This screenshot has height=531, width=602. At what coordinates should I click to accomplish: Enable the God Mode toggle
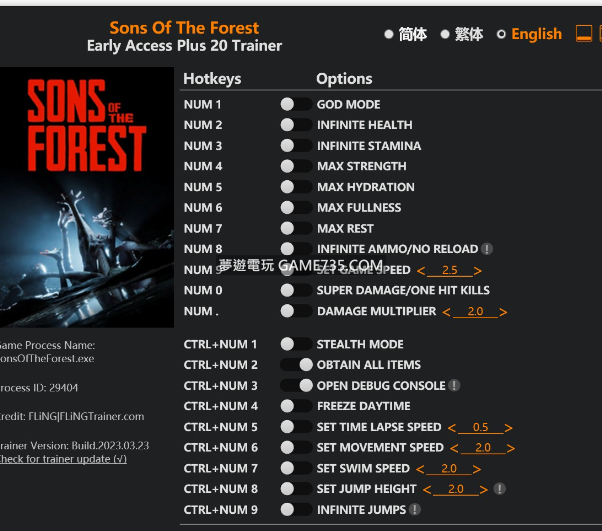[x=296, y=104]
